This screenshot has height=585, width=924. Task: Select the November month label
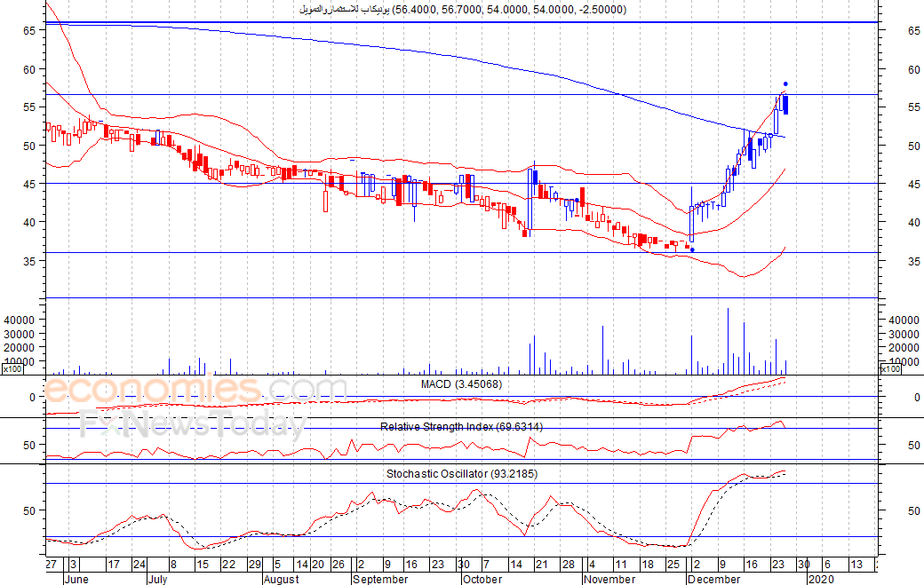coord(609,579)
